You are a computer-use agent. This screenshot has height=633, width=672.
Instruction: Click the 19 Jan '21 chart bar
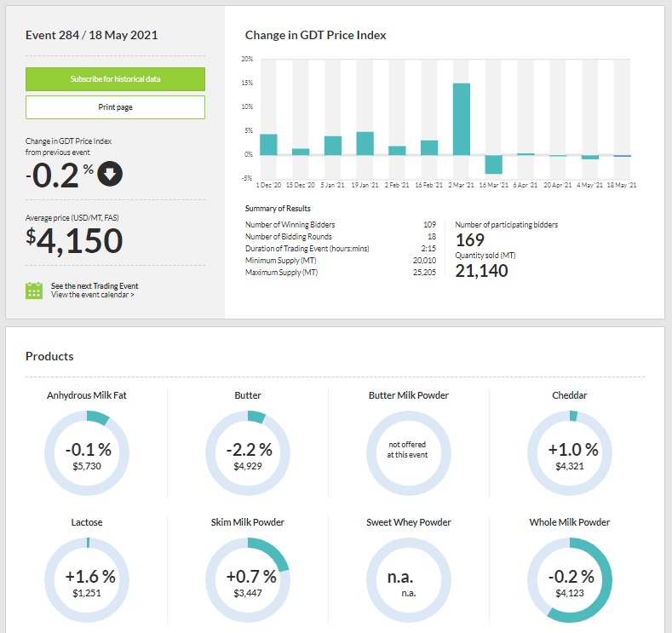point(365,143)
